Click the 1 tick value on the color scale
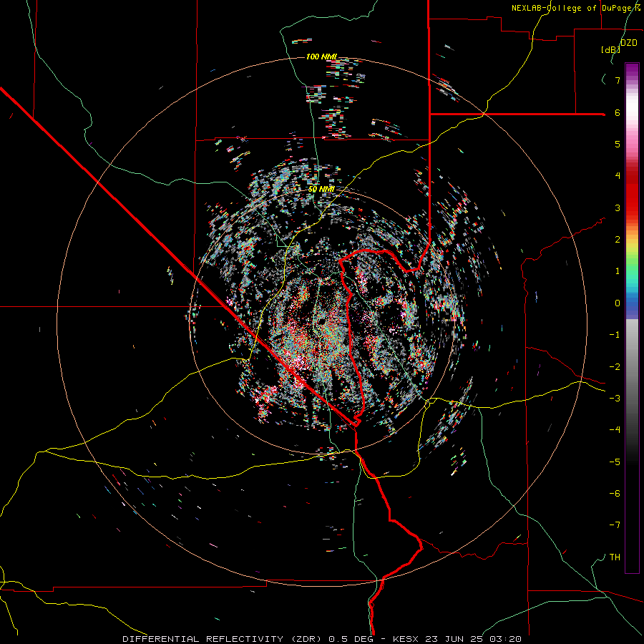The image size is (644, 644). tap(618, 271)
